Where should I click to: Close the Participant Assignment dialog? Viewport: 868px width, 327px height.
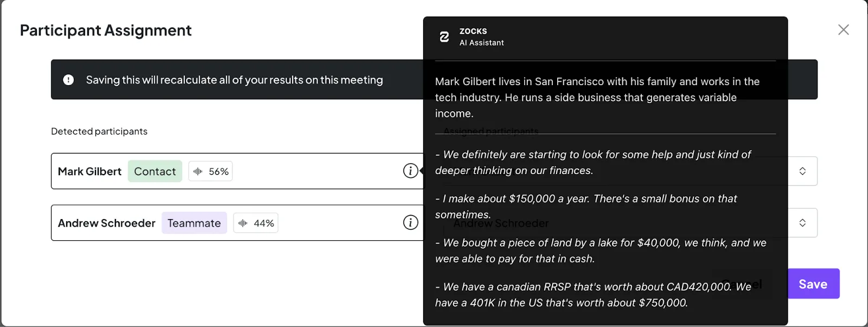[843, 30]
